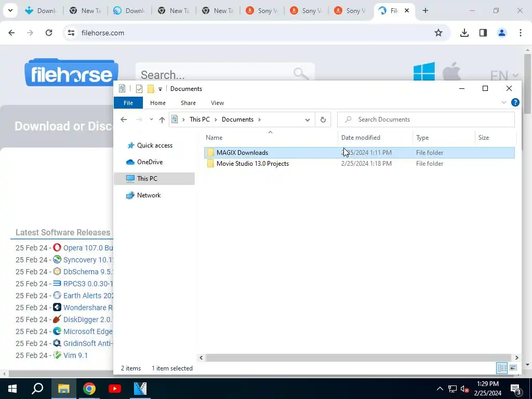Image resolution: width=532 pixels, height=399 pixels.
Task: Refresh the Documents folder view
Action: click(x=323, y=119)
